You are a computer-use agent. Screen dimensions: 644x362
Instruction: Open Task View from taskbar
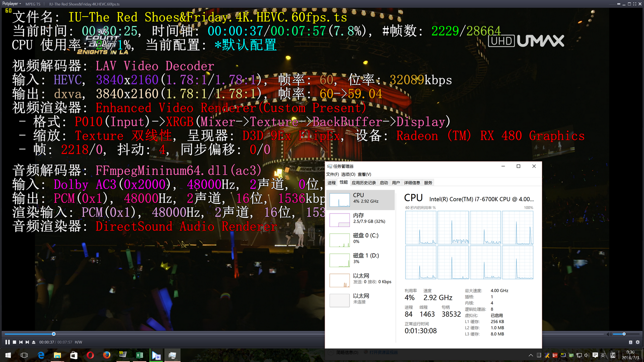(x=24, y=355)
